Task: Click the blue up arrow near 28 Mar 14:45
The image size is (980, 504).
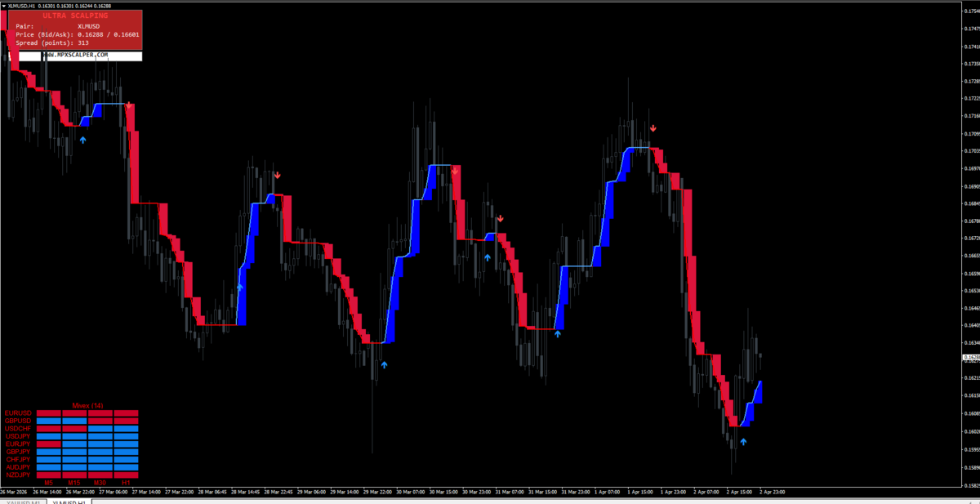Action: [x=240, y=287]
